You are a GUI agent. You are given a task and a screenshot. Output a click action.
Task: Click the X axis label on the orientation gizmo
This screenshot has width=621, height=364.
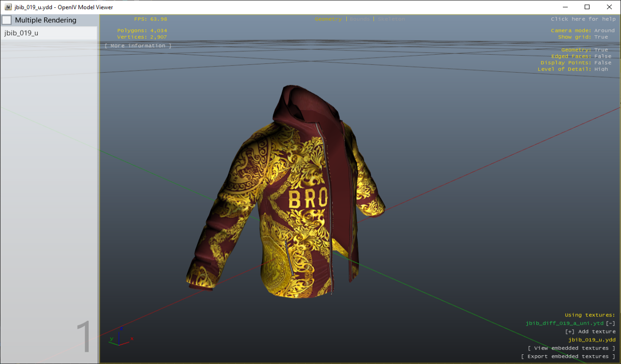point(131,339)
